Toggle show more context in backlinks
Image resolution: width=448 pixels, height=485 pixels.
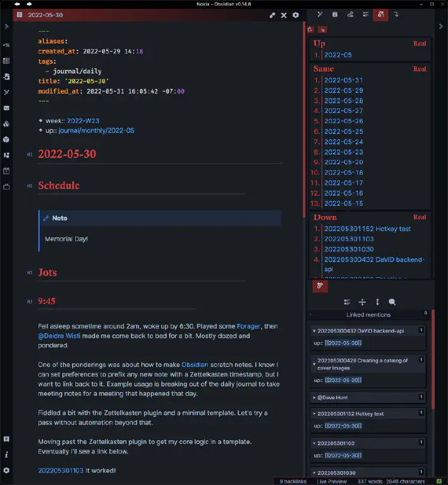click(362, 302)
